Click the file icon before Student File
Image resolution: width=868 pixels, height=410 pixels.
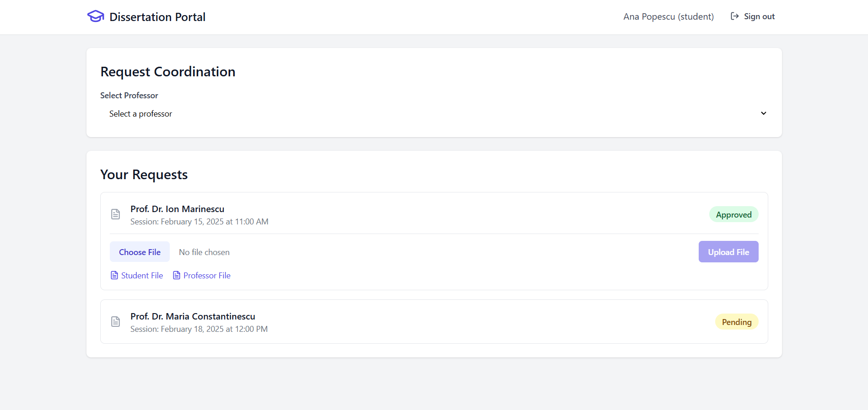point(114,275)
